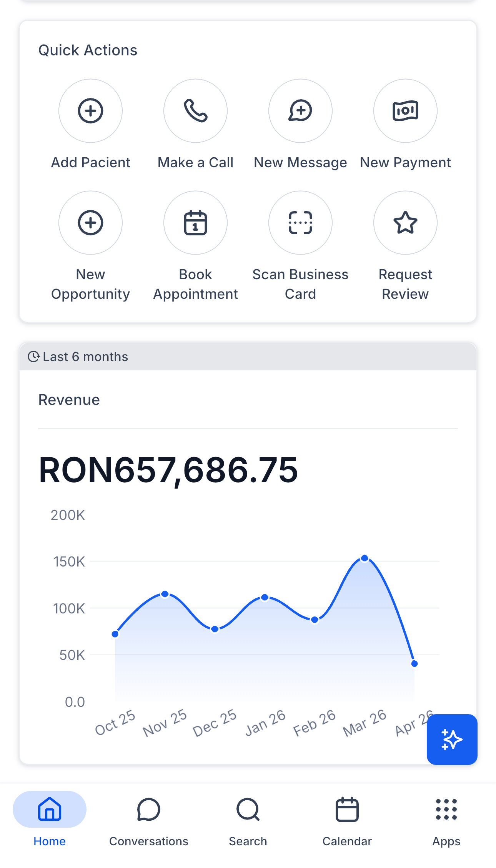Open the Last 6 months date filter
The height and width of the screenshot is (868, 496).
(78, 357)
